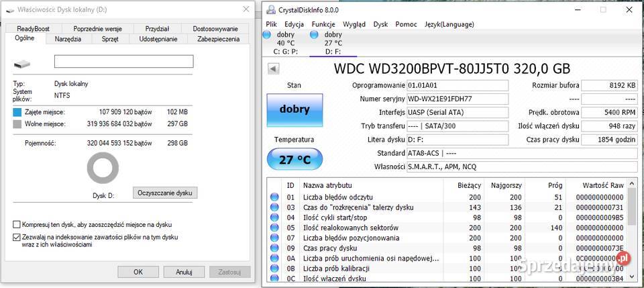Click status orb for attribute 07
Image resolution: width=644 pixels, height=288 pixels.
[274, 238]
